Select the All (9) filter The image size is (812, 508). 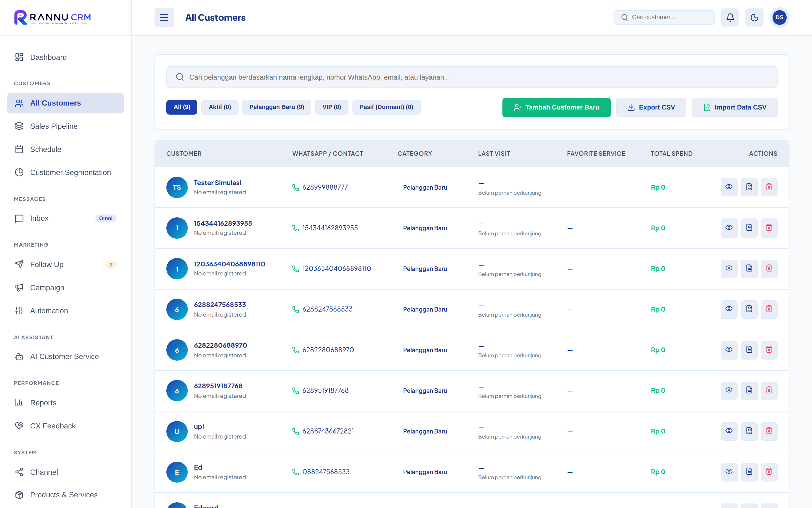point(182,107)
